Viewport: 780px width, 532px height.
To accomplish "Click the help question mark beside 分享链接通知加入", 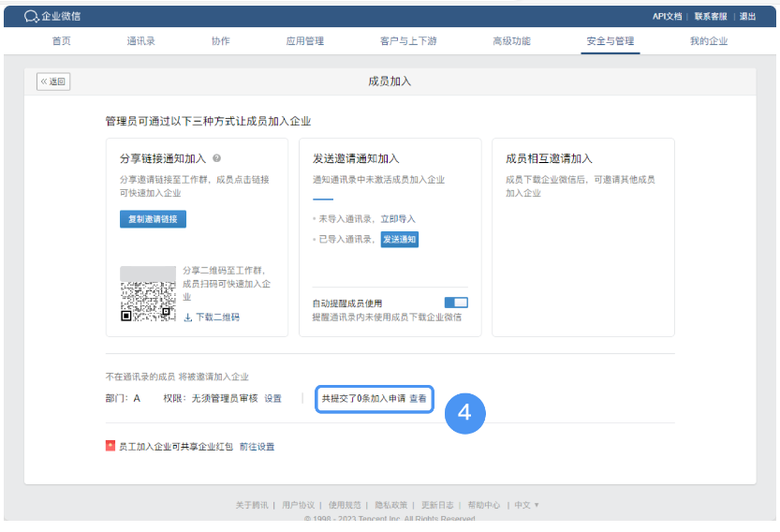I will (216, 159).
